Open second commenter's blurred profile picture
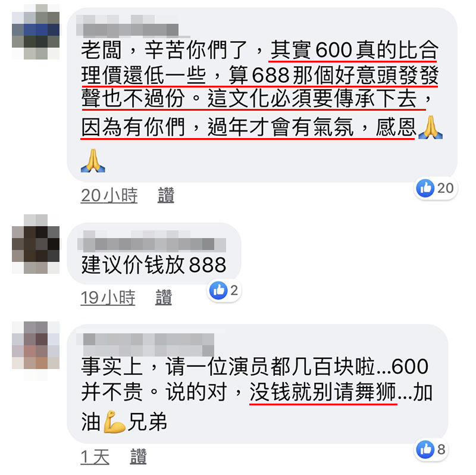476x475 pixels. click(36, 244)
